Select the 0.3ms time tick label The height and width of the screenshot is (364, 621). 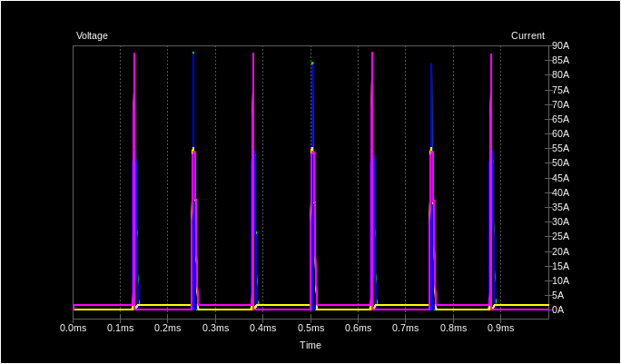pos(215,329)
